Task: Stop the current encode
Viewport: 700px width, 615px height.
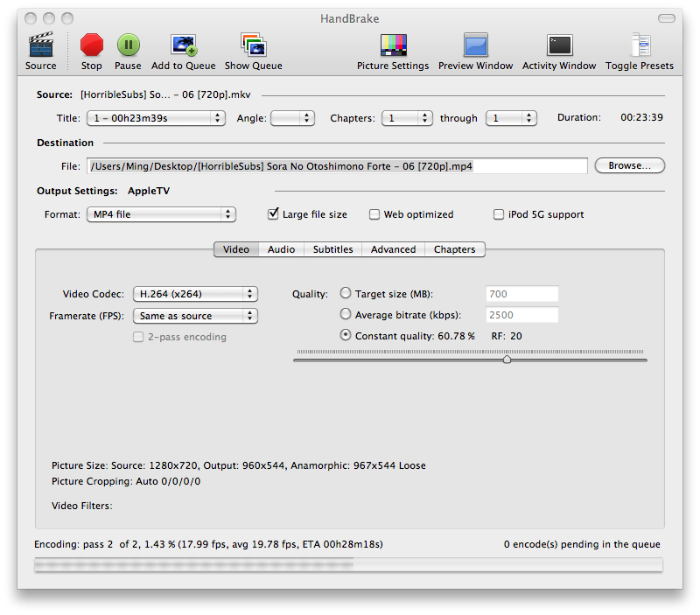Action: click(x=92, y=45)
